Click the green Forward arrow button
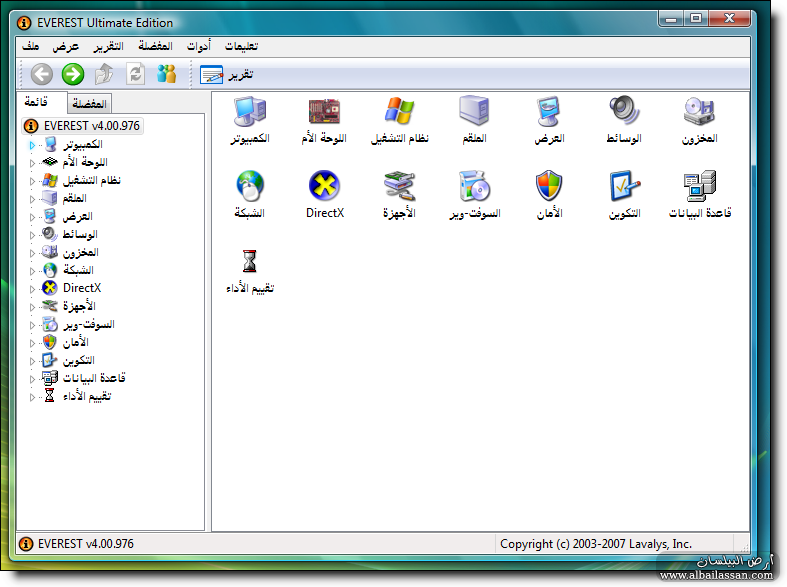This screenshot has width=787, height=587. tap(73, 75)
